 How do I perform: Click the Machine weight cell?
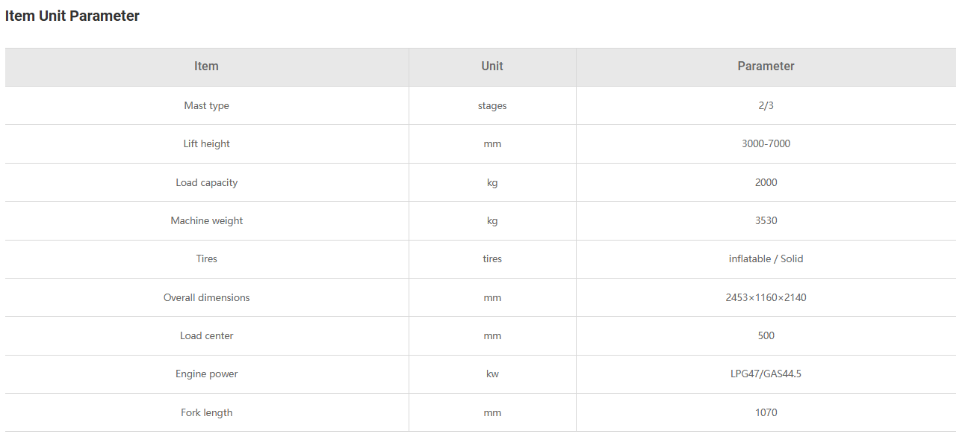click(207, 220)
